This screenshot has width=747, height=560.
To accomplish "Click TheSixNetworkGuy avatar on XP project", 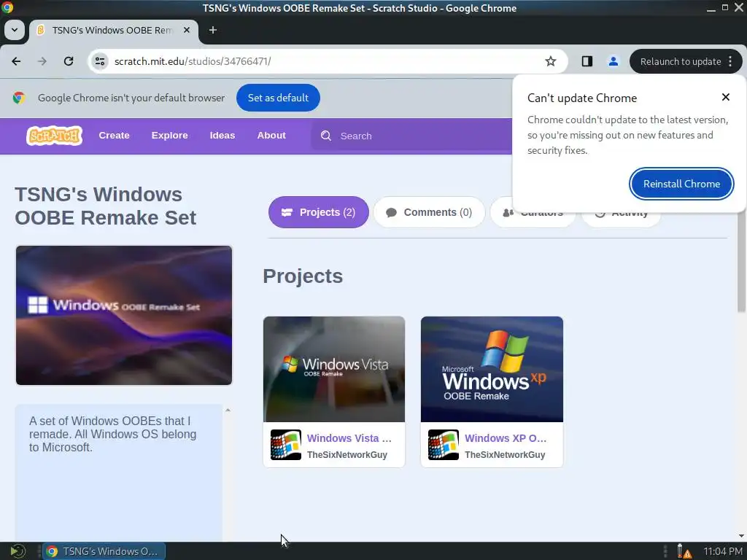I will (x=444, y=445).
